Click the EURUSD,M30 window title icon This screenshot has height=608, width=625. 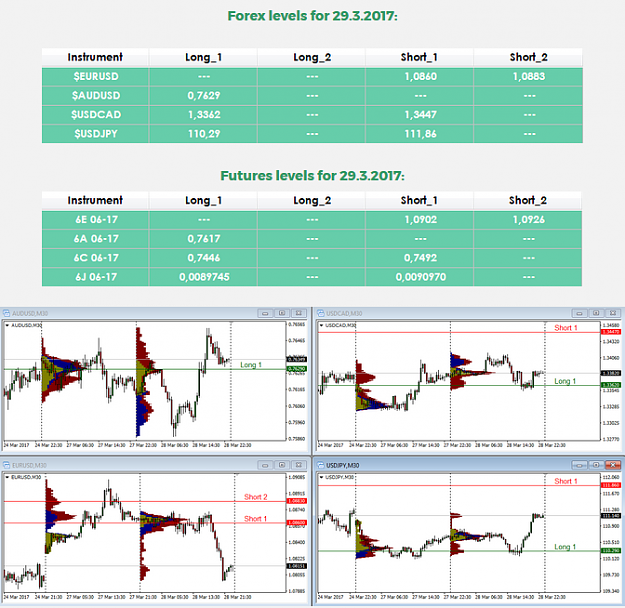tap(6, 465)
